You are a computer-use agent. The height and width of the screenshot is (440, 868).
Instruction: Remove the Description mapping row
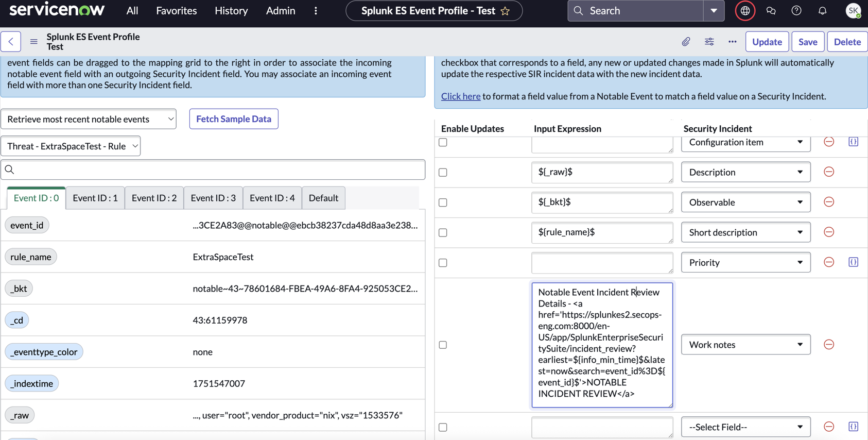(829, 172)
